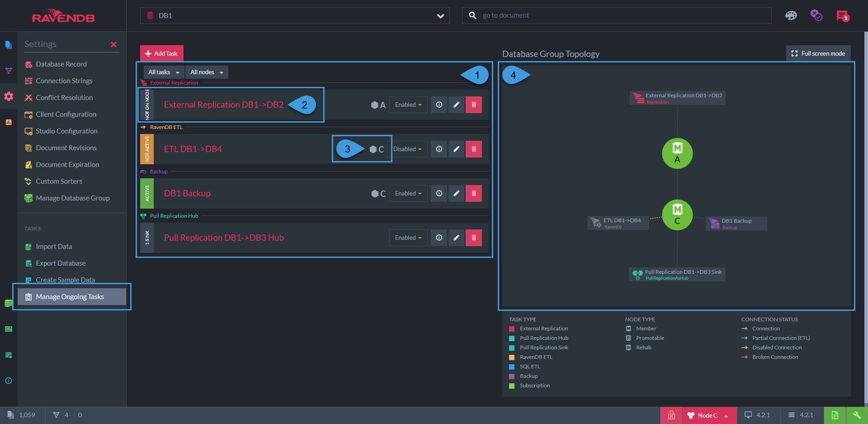Open ETL DB1->DB4 task link
Screen dimensions: 868x424
[x=193, y=149]
